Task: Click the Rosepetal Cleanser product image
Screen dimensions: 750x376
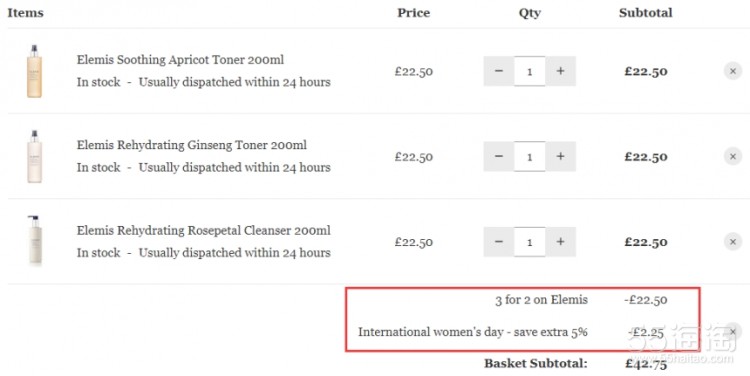Action: [34, 240]
